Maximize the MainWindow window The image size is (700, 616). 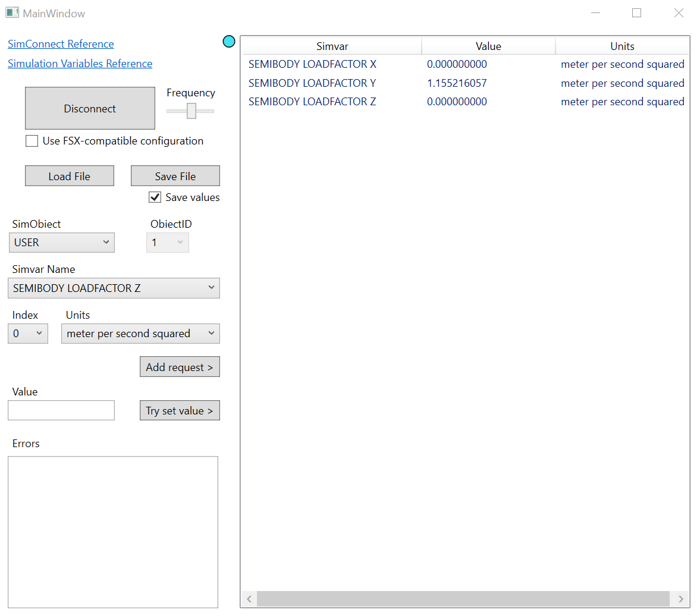coord(636,13)
